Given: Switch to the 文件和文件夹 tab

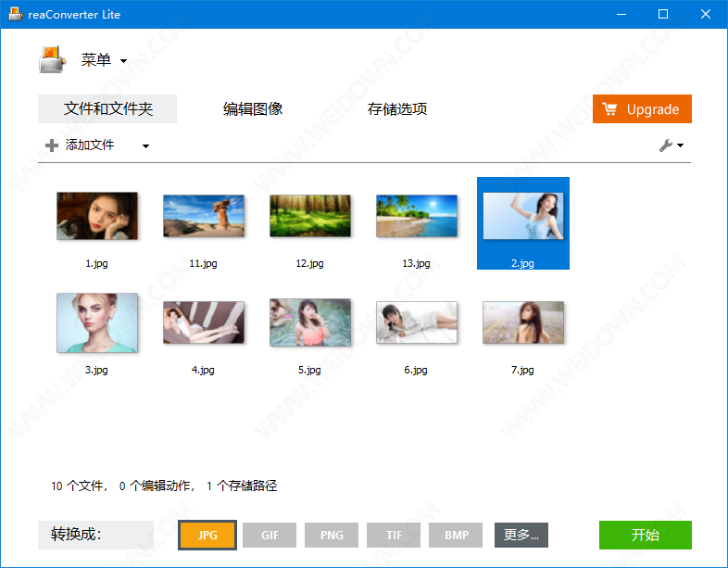Looking at the screenshot, I should pyautogui.click(x=107, y=108).
